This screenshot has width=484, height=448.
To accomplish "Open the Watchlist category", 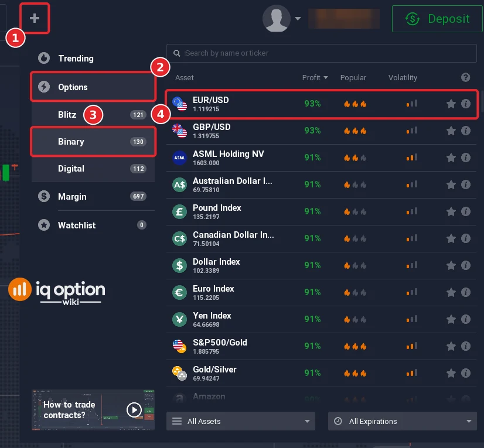I will tap(94, 225).
